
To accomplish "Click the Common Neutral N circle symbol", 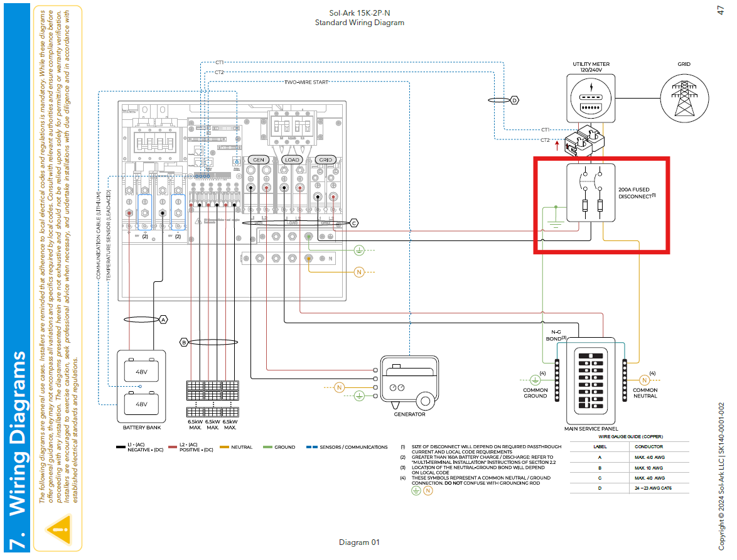I will [x=645, y=379].
